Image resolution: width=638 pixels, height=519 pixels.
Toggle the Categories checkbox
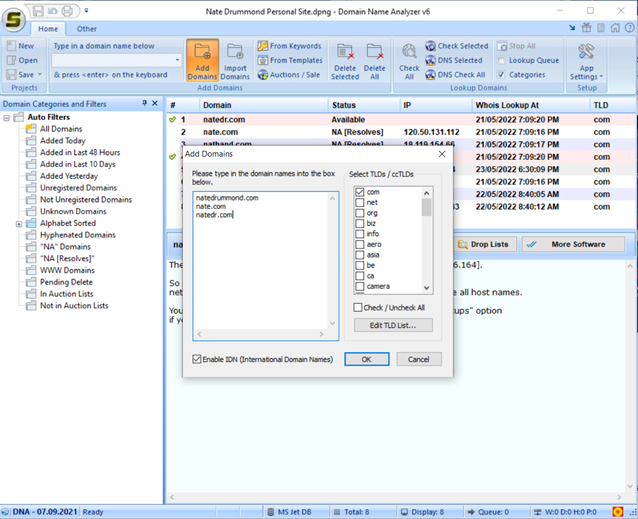pos(501,75)
